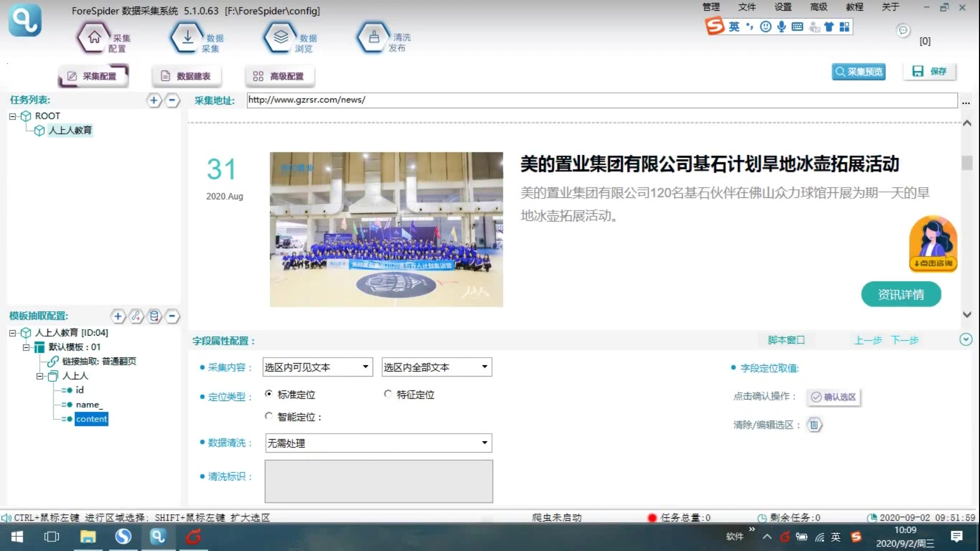Screen dimensions: 980x551
Task: Open the 数据采集 download hexagon icon
Action: (187, 37)
